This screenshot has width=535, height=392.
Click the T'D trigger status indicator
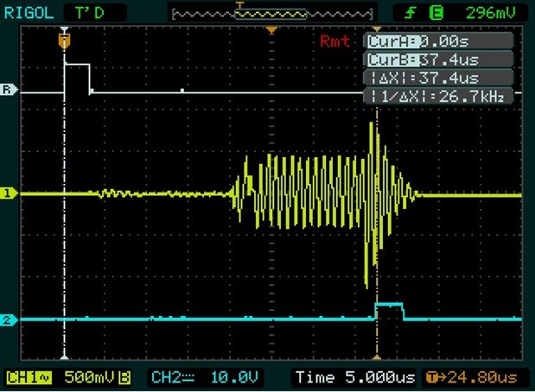point(89,13)
